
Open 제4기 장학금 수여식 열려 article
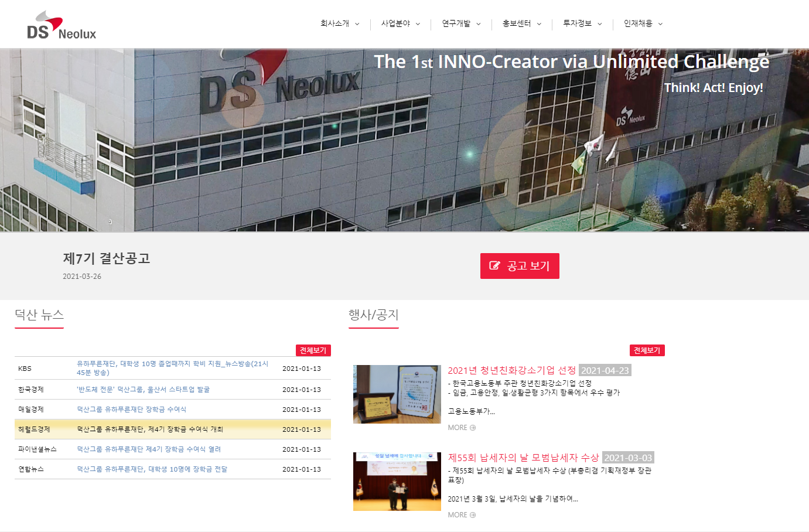(149, 449)
